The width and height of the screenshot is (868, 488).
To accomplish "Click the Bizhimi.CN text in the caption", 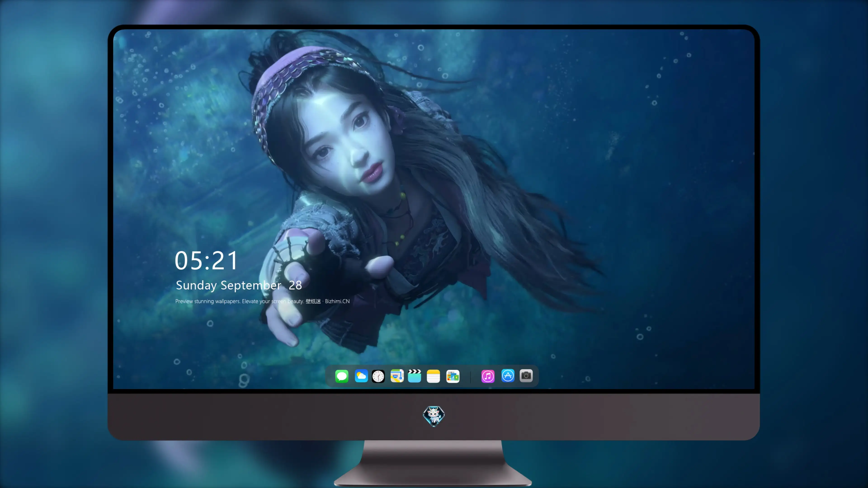I will 337,301.
